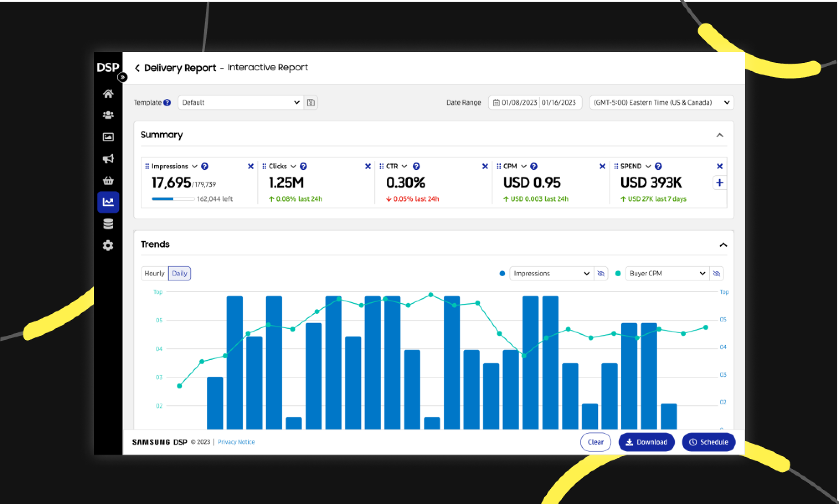Open the home icon in the sidebar
Screen dimensions: 839x504
tap(108, 93)
